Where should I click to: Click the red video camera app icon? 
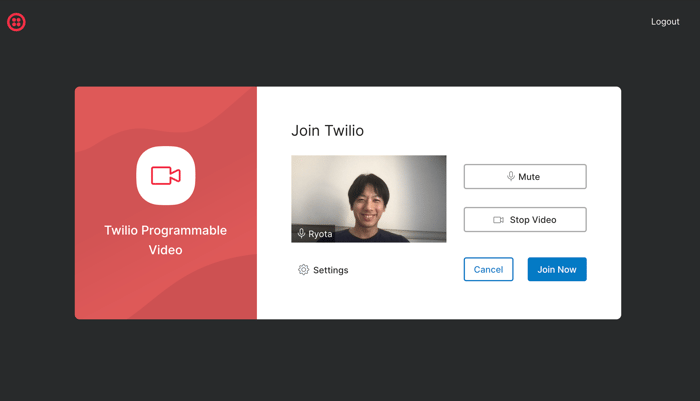pos(166,175)
